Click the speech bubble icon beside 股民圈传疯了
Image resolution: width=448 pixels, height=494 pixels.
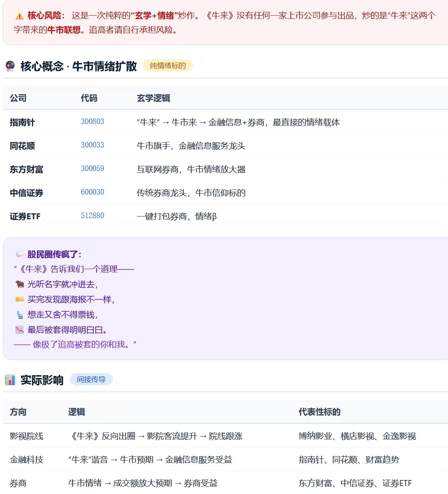pos(20,254)
